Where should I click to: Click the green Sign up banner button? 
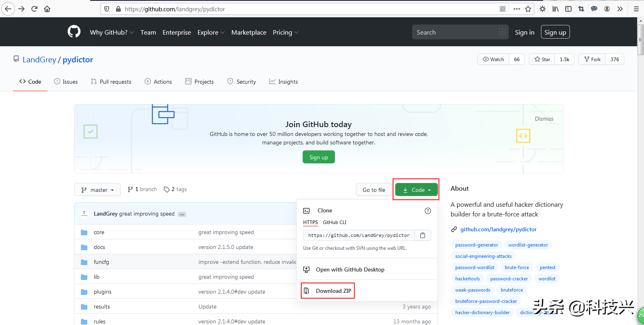(x=319, y=157)
